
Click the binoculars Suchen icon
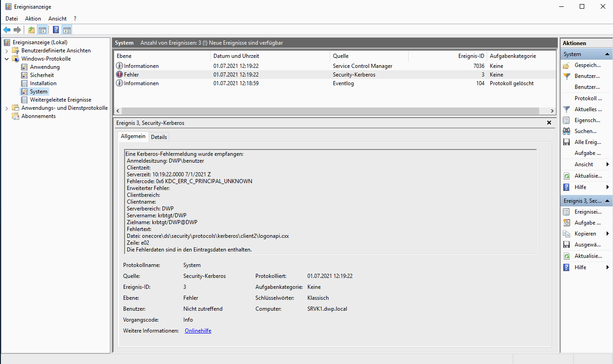click(566, 131)
